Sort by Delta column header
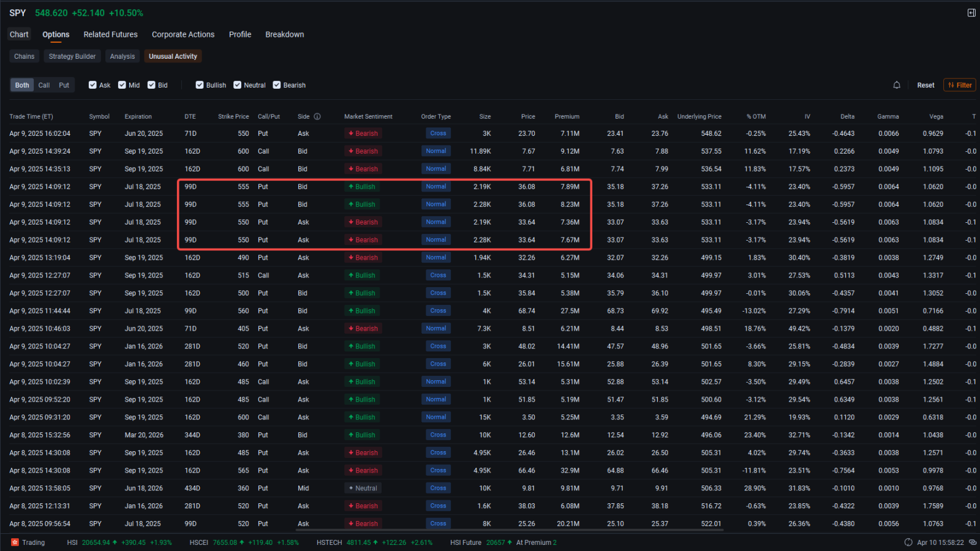Image resolution: width=980 pixels, height=551 pixels. click(847, 116)
